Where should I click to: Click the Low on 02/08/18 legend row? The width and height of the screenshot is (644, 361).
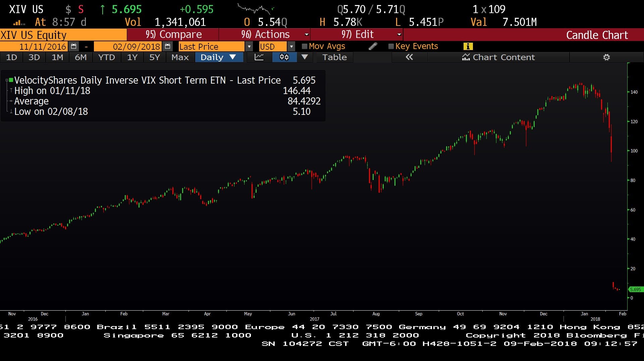[162, 111]
